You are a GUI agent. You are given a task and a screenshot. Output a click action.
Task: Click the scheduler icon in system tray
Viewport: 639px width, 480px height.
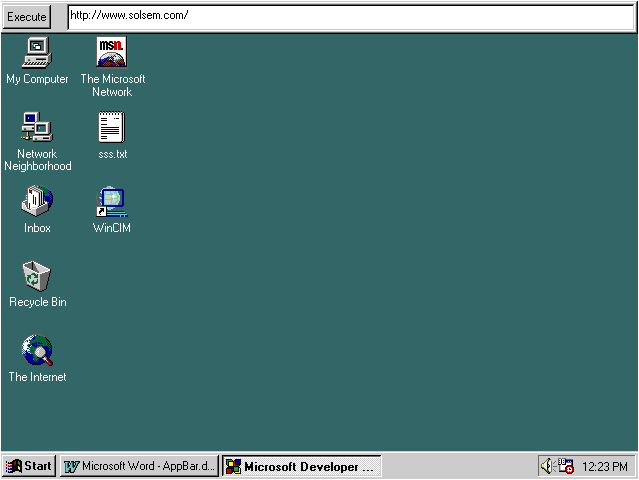565,466
